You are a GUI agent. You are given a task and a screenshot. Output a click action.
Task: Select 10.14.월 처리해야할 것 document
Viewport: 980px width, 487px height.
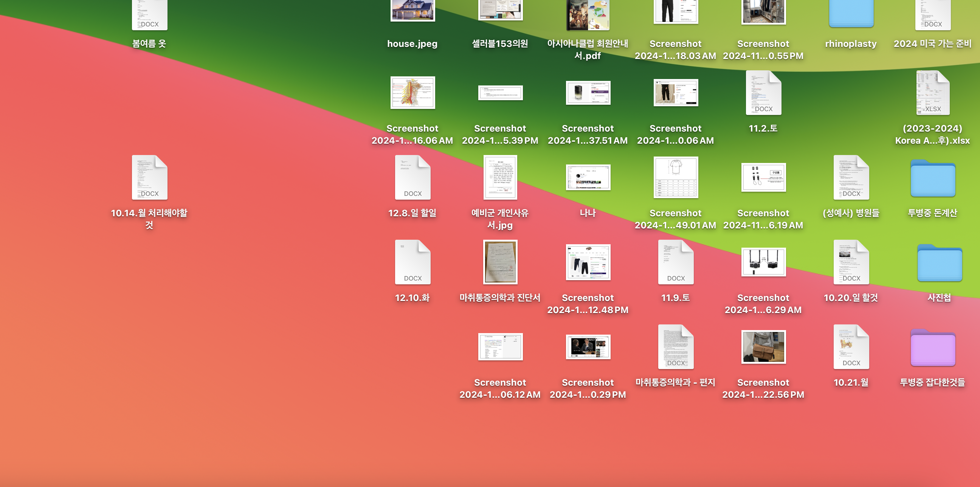149,178
